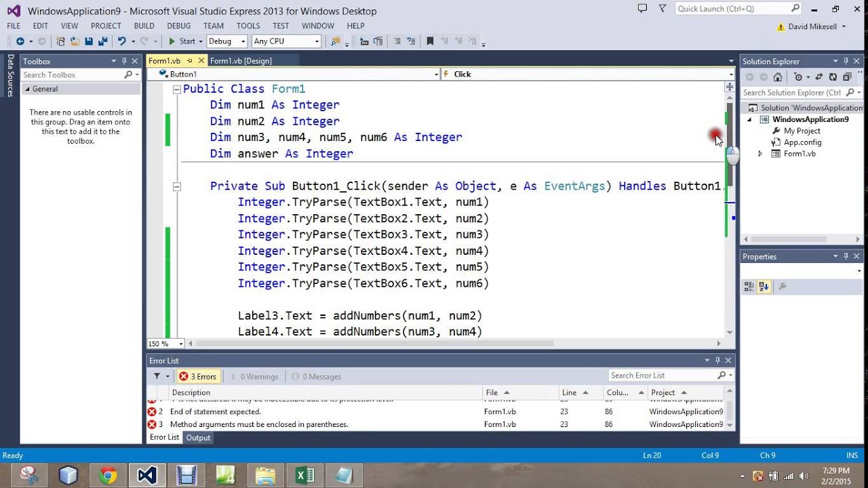Refresh the Solution Explorer view
This screenshot has width=868, height=488.
coord(833,77)
